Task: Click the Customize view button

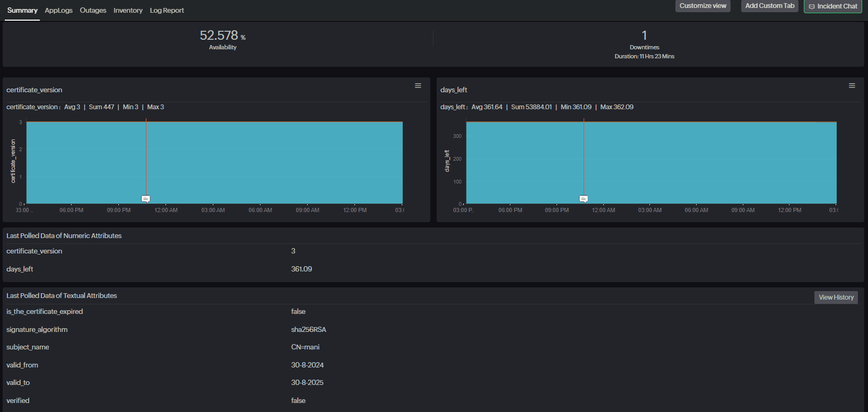Action: (703, 6)
